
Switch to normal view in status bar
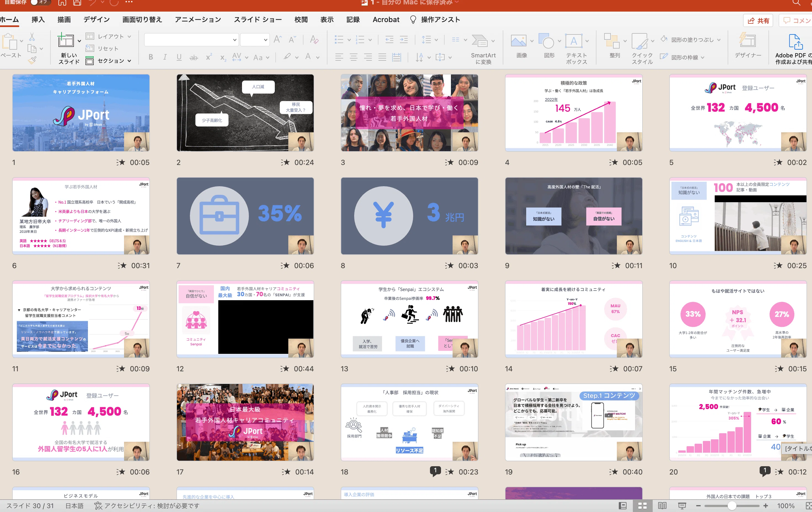click(623, 506)
